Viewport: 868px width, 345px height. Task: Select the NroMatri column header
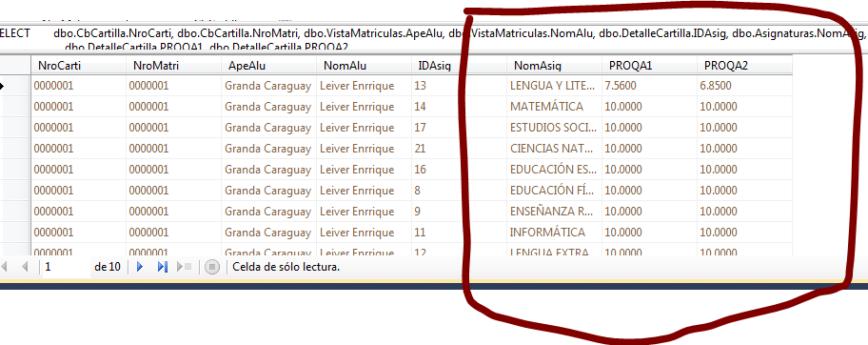174,66
